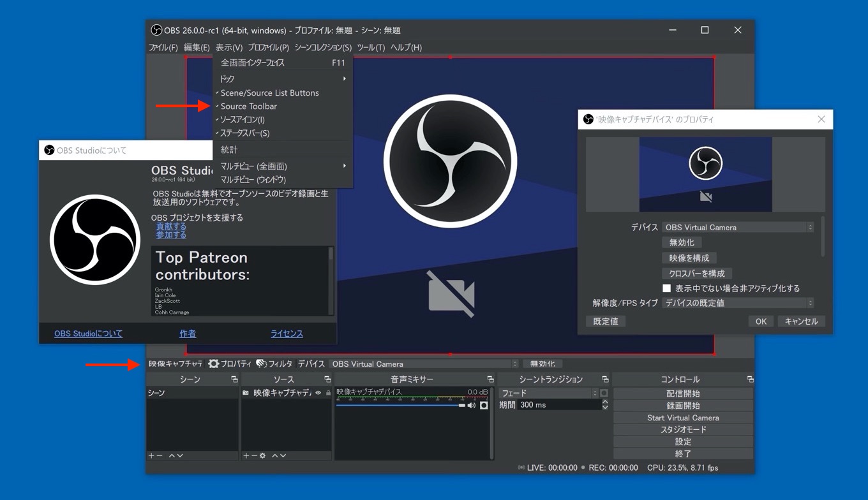Click the LIVE streaming status icon

pos(521,467)
